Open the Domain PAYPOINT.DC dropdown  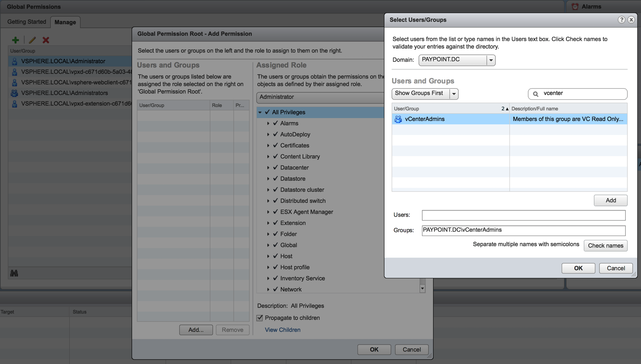[x=491, y=60]
